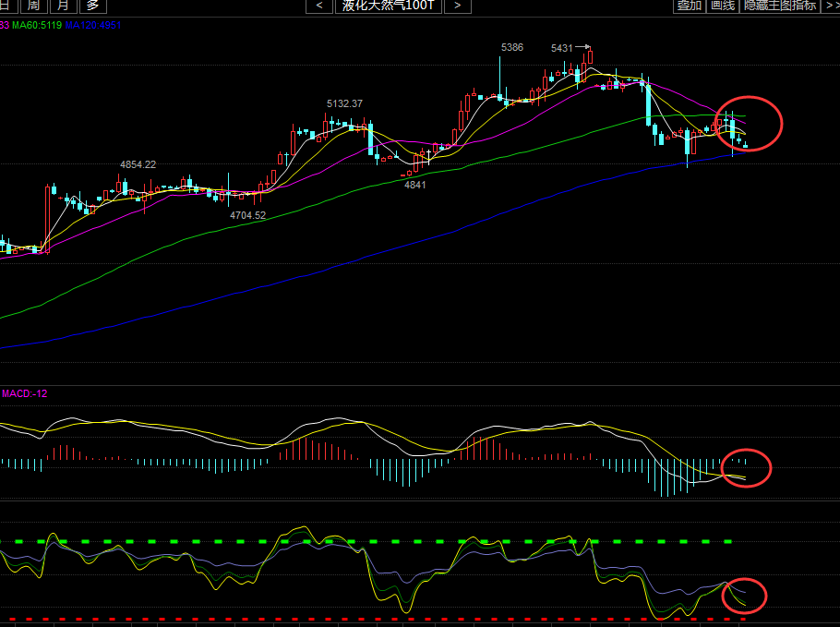Toggle 隐藏主图指标 to hide main indicators
This screenshot has height=627, width=840.
[779, 6]
